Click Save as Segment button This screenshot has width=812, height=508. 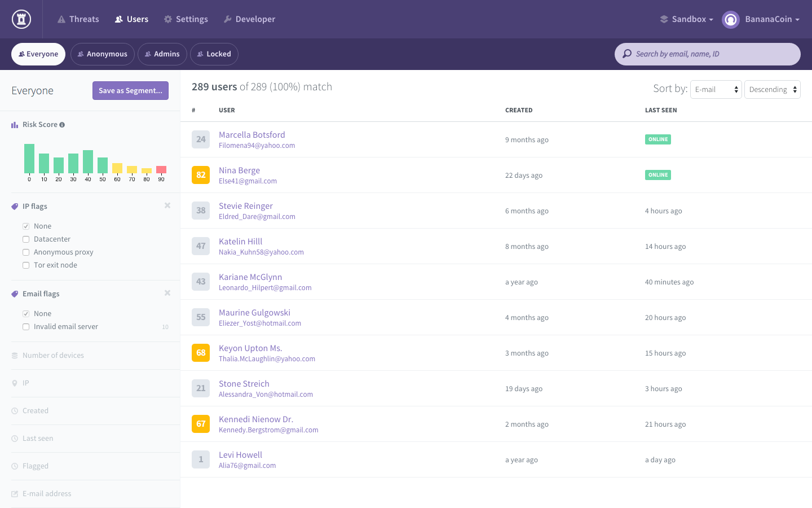click(130, 90)
